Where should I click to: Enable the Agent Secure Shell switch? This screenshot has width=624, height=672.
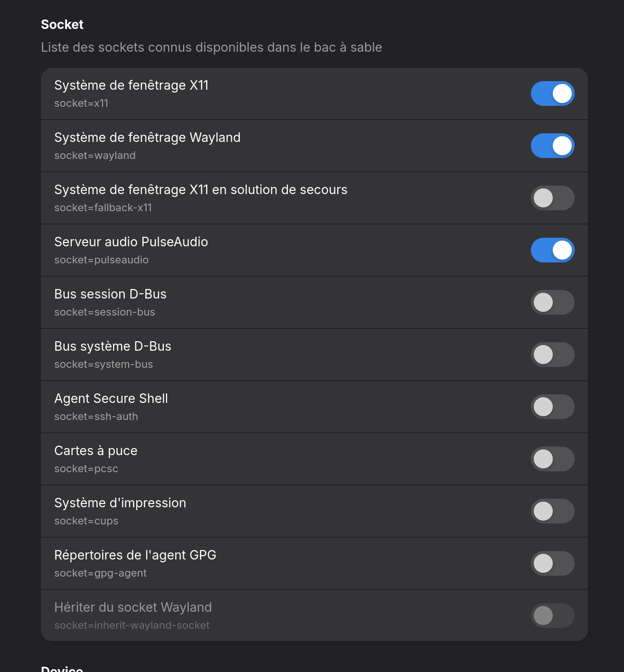552,407
